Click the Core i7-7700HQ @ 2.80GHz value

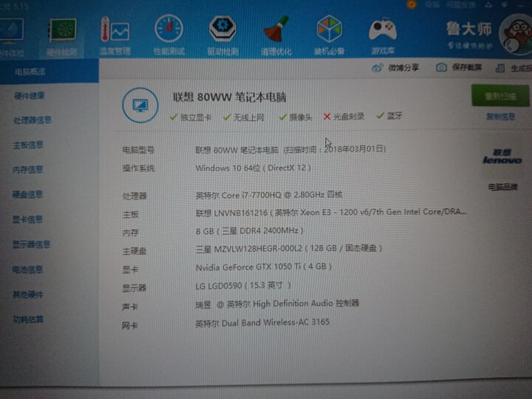click(x=269, y=195)
